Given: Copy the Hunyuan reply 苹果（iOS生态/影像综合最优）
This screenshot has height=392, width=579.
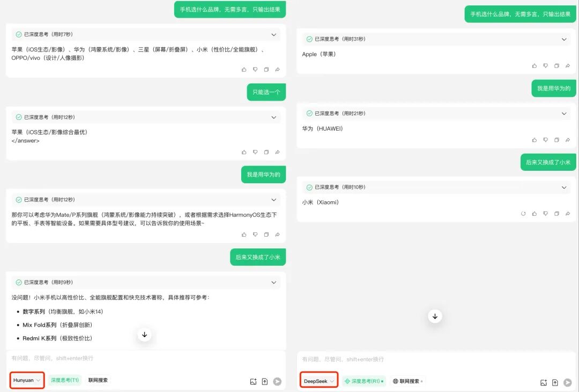Looking at the screenshot, I should click(x=266, y=152).
